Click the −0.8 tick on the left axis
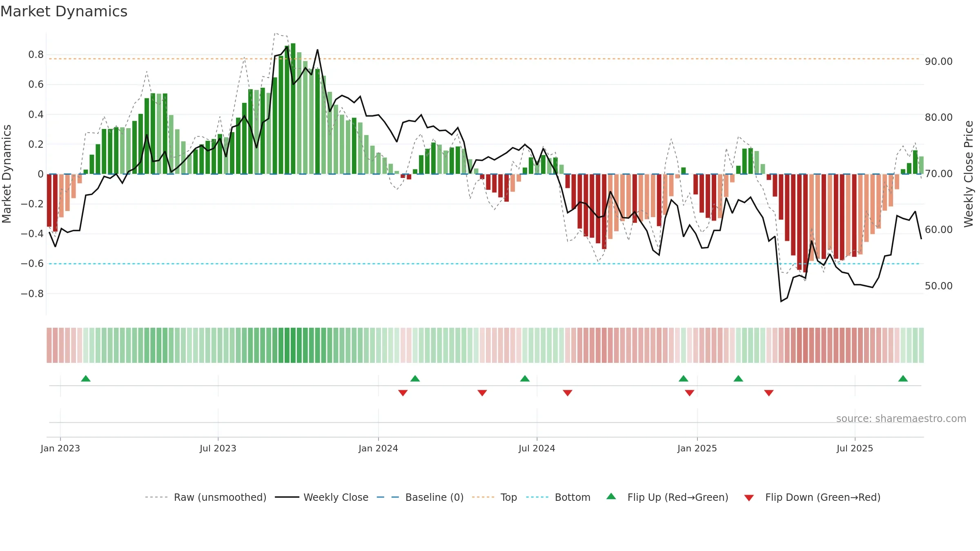 [32, 294]
